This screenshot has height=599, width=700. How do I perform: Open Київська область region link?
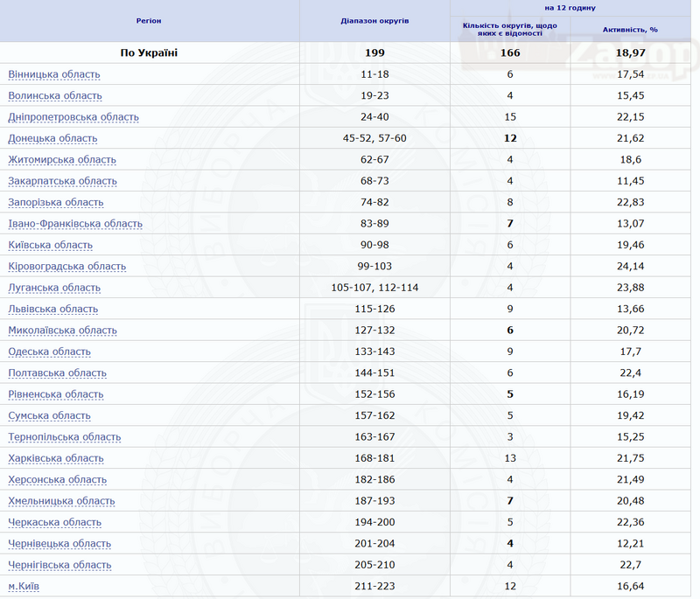(x=50, y=245)
